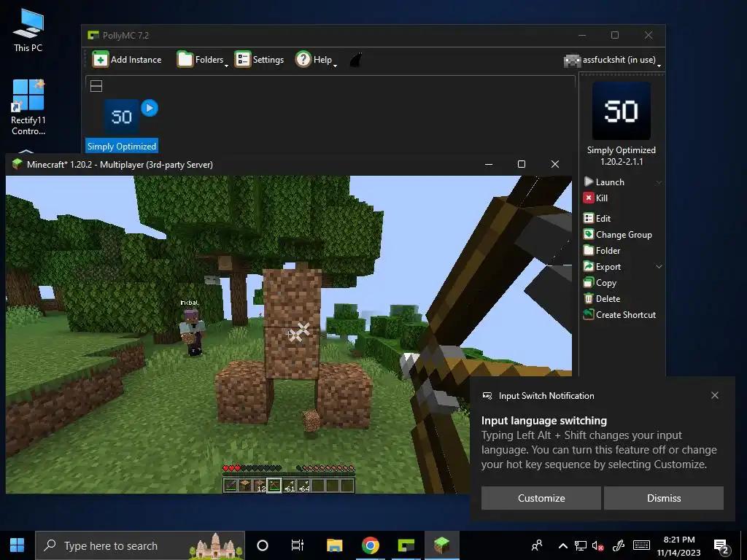Click the Minecraft window title icon
Viewport: 747px width, 560px height.
(x=18, y=164)
